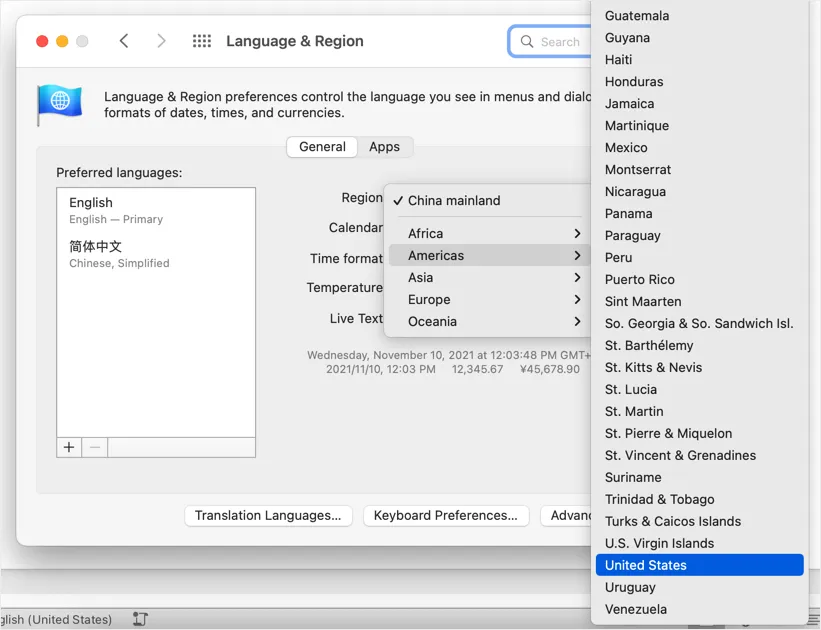Expand the Asia region submenu
Image resolution: width=821 pixels, height=630 pixels.
[485, 277]
